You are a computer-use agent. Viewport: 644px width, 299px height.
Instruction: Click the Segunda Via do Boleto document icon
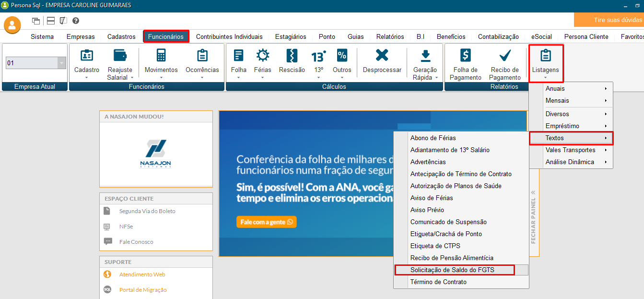(x=107, y=211)
